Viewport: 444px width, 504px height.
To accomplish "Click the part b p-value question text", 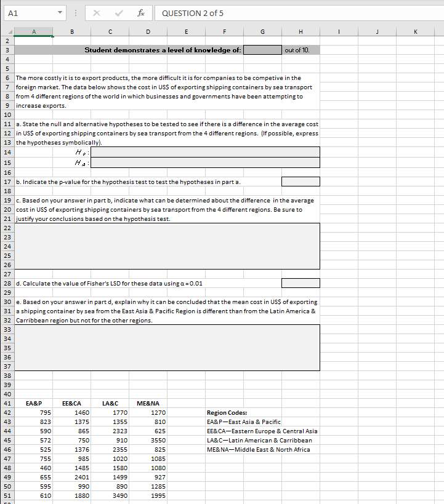I will click(128, 182).
